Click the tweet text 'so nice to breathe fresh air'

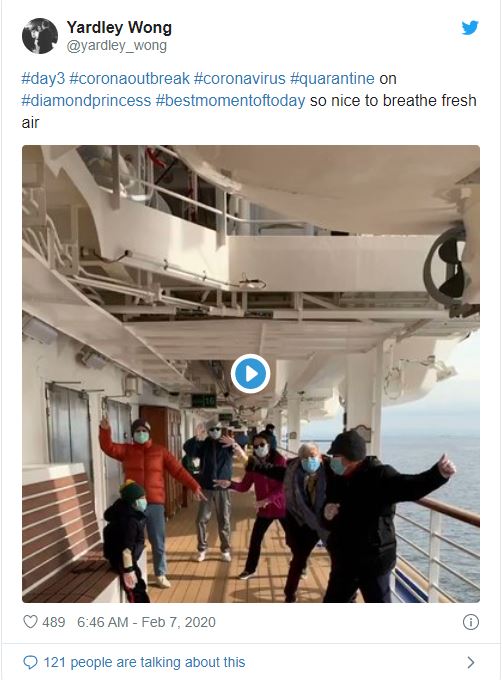249,111
